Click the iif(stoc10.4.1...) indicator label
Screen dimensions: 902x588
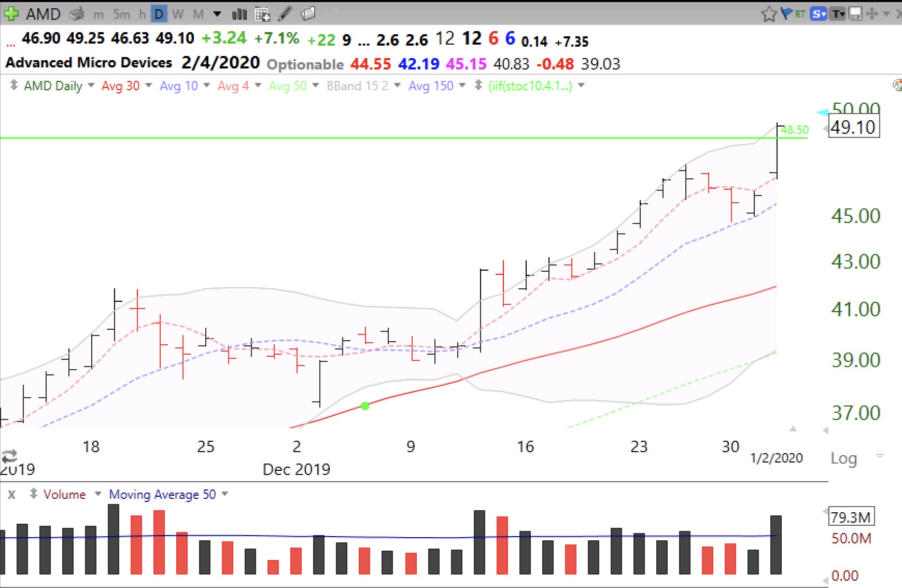[530, 86]
